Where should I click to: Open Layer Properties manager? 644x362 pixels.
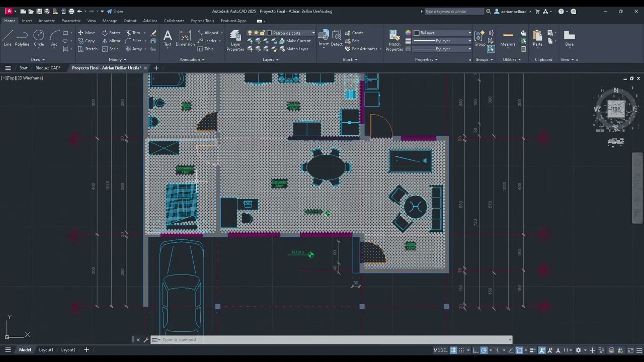[235, 40]
